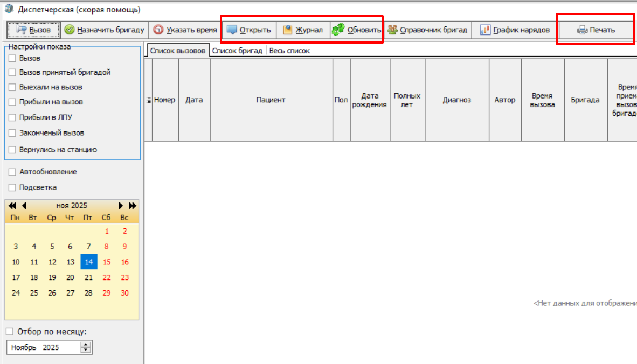The image size is (637, 364).
Task: Click the Назначить бригаду green checkmark icon
Action: click(70, 30)
